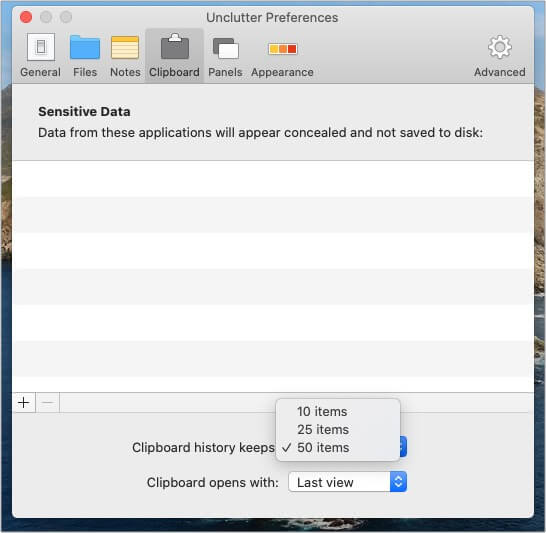Click the Clipboard opens with label
This screenshot has height=533, width=546.
click(x=213, y=483)
